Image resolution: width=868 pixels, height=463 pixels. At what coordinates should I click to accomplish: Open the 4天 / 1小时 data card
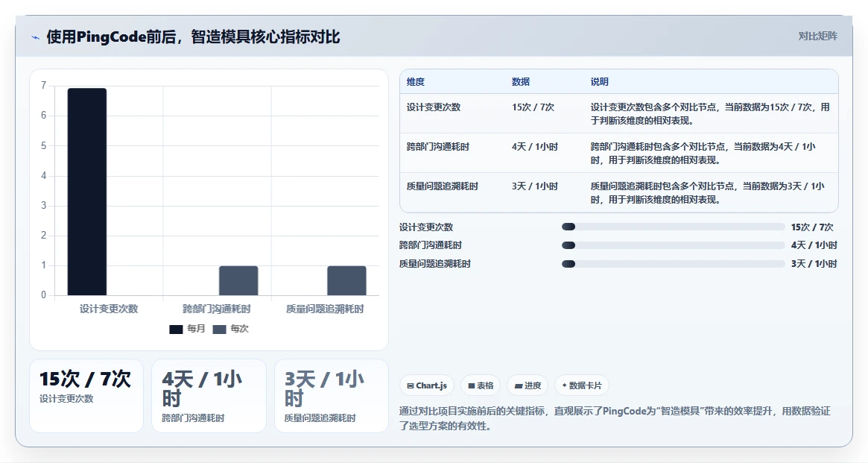209,395
